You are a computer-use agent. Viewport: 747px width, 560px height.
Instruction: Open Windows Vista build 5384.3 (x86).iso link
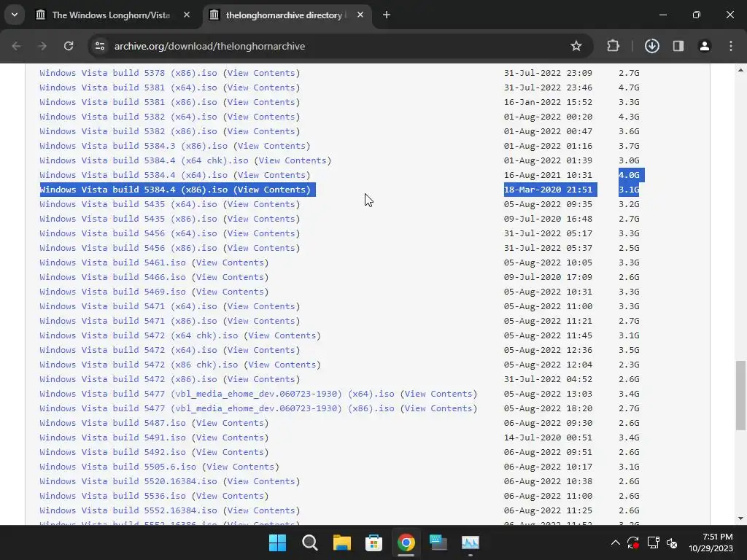click(133, 146)
